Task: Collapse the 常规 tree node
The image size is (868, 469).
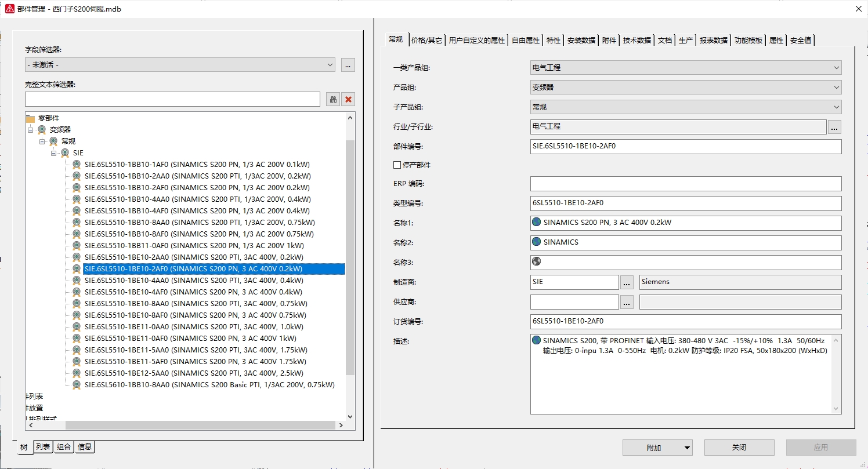Action: [42, 141]
